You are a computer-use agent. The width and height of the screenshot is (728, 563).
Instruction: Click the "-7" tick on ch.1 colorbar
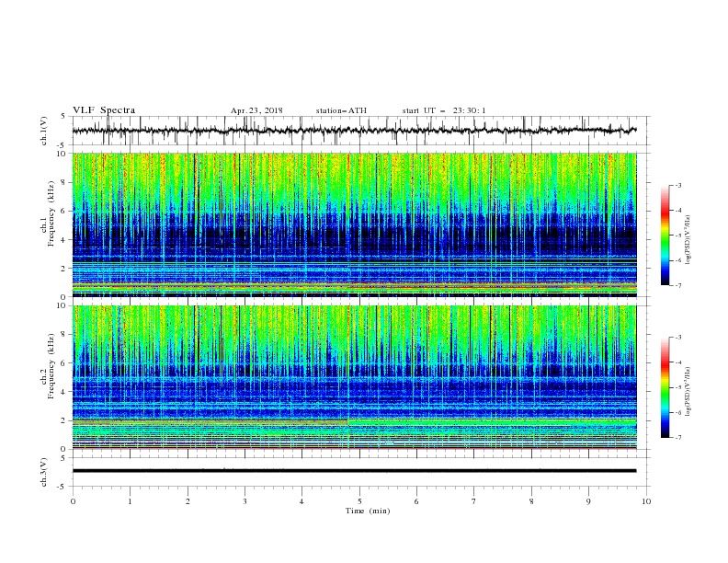(677, 285)
